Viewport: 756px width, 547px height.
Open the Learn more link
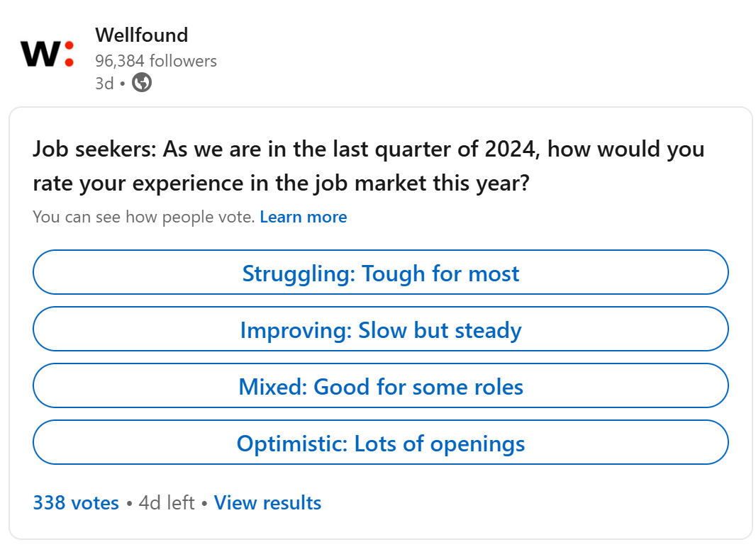click(x=304, y=217)
